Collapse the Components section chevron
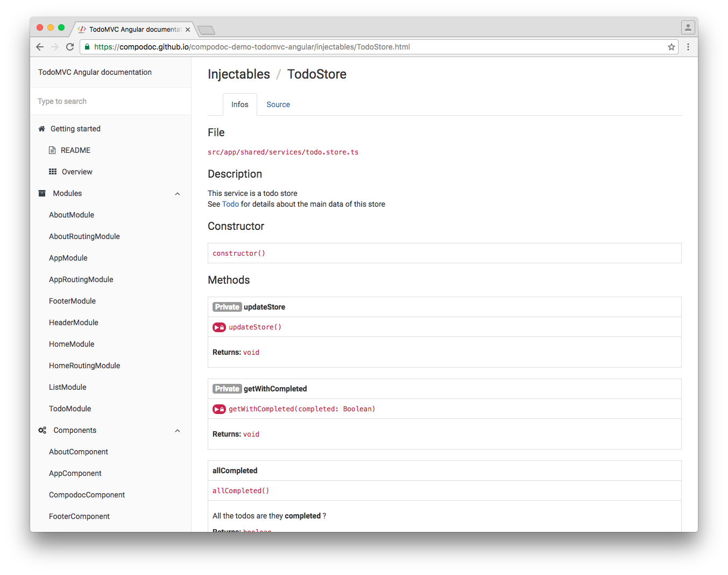This screenshot has height=575, width=728. [x=178, y=431]
